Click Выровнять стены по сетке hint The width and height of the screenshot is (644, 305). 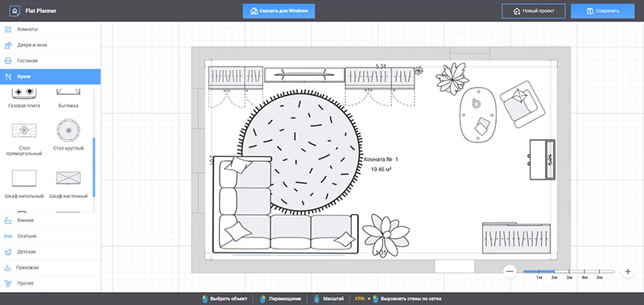411,299
